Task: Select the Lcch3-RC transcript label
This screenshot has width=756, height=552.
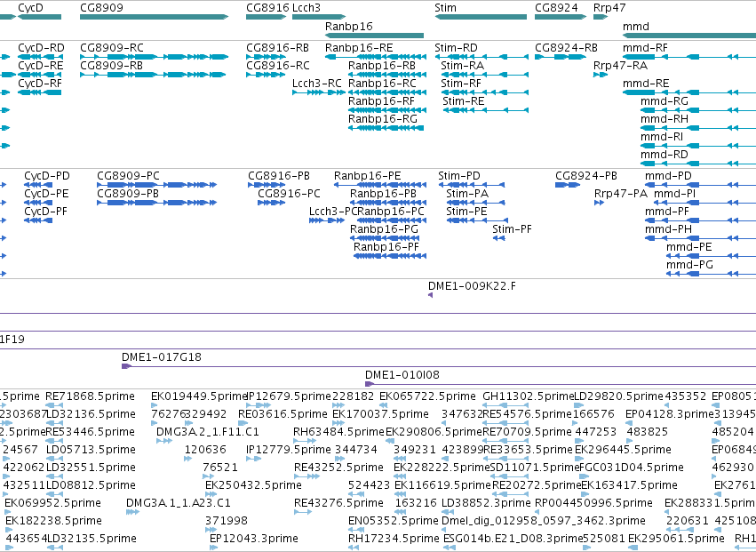Action: (x=317, y=83)
